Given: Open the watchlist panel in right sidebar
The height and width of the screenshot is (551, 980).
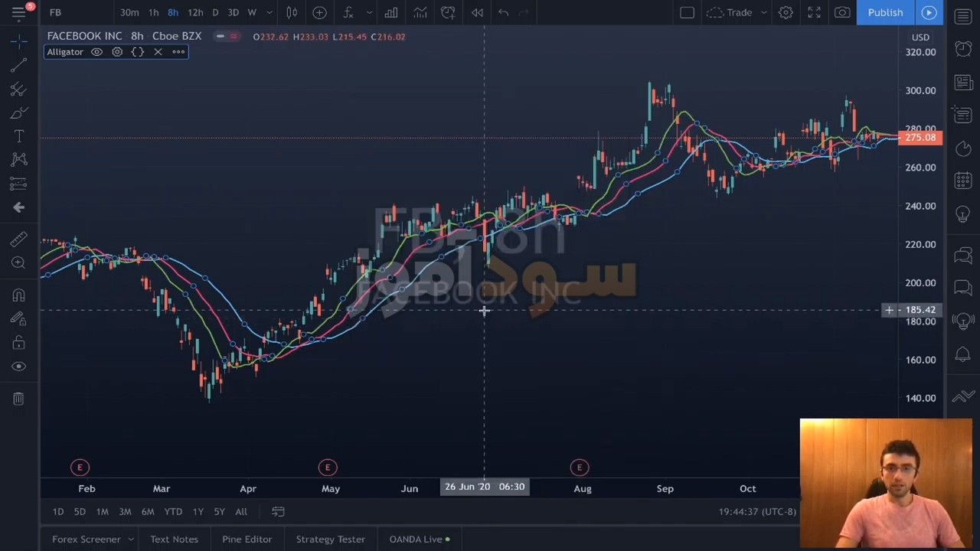Looking at the screenshot, I should pos(963,16).
